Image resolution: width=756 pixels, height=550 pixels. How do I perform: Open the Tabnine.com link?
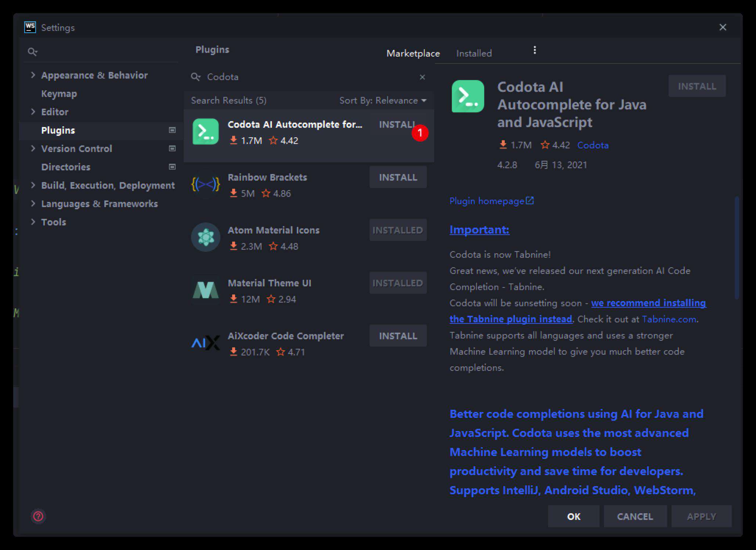click(669, 319)
